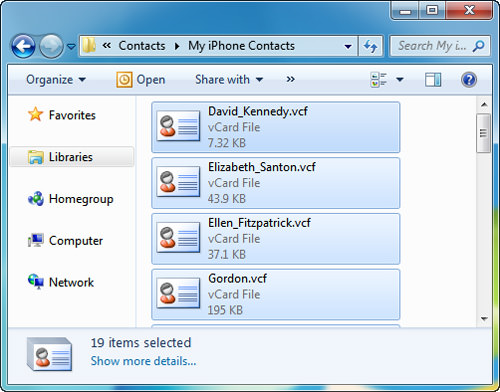Go back with the blue Back arrow
The width and height of the screenshot is (500, 392).
point(23,46)
